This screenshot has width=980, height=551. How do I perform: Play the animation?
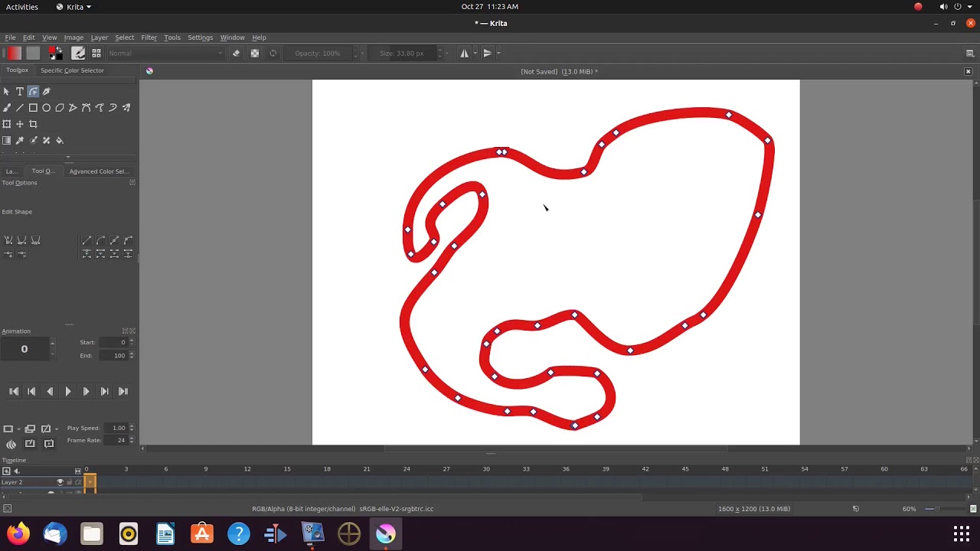pyautogui.click(x=67, y=391)
